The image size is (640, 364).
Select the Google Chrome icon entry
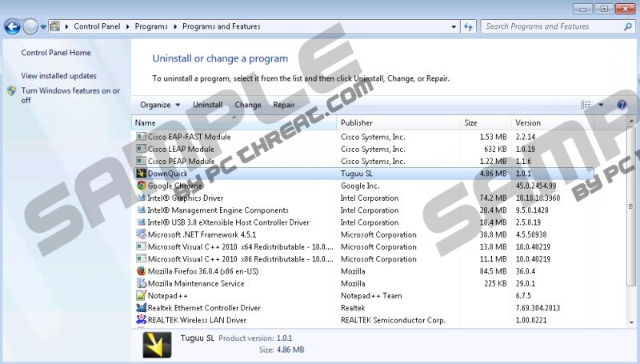pos(142,186)
